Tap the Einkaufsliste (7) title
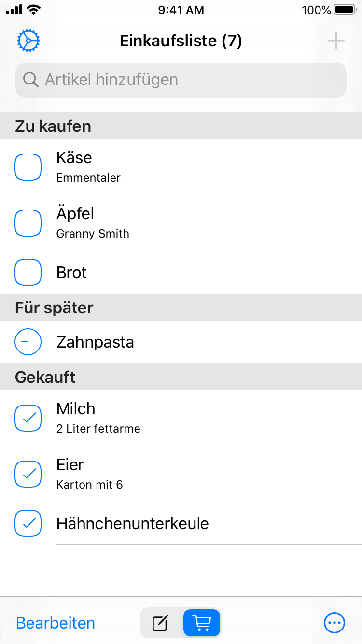 pos(181,41)
